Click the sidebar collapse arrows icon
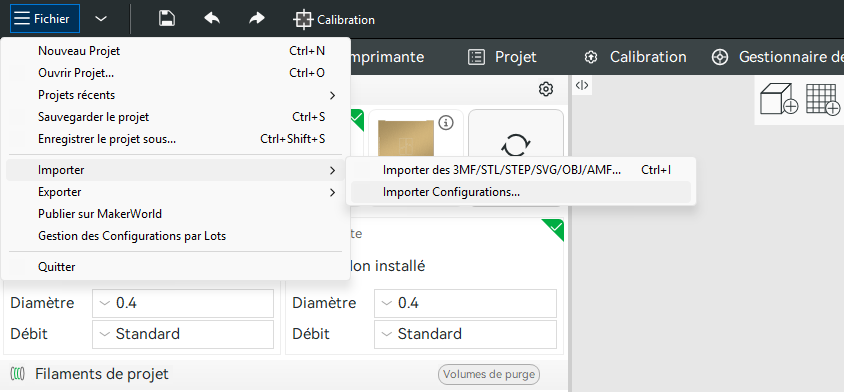Image resolution: width=844 pixels, height=392 pixels. 582,85
